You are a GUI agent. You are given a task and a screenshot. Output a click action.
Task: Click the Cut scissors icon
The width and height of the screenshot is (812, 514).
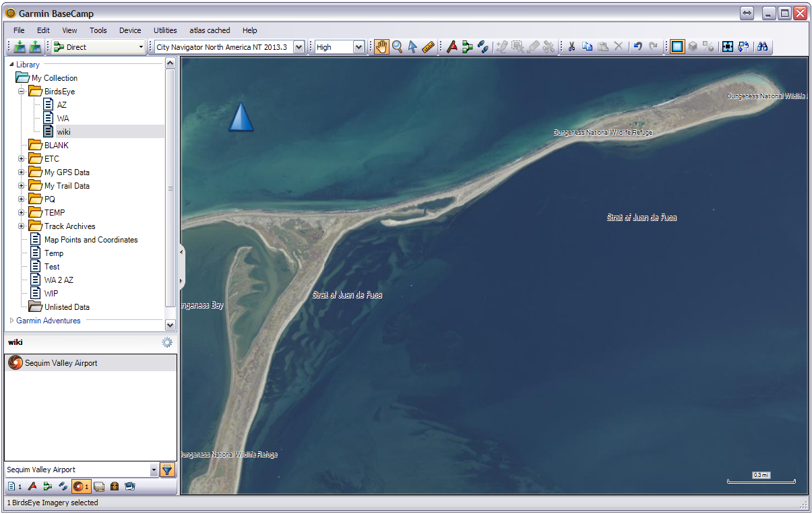(x=571, y=47)
